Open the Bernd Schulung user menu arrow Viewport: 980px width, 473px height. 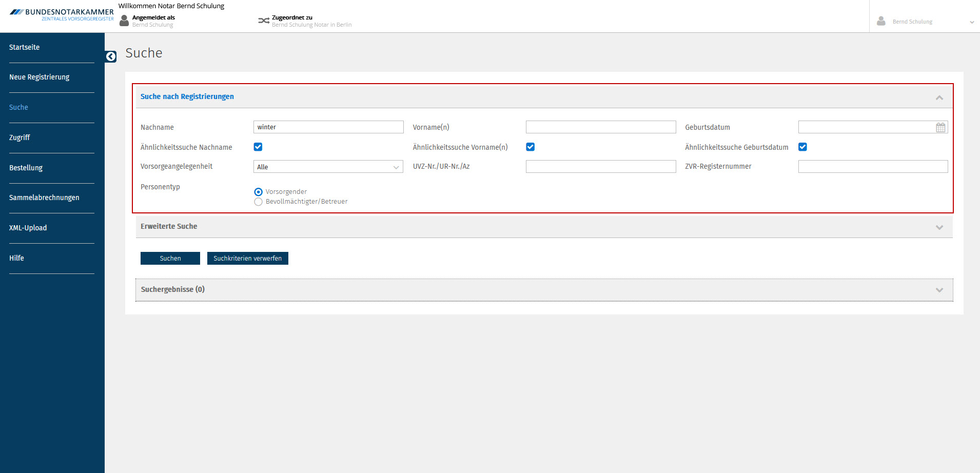click(x=972, y=22)
